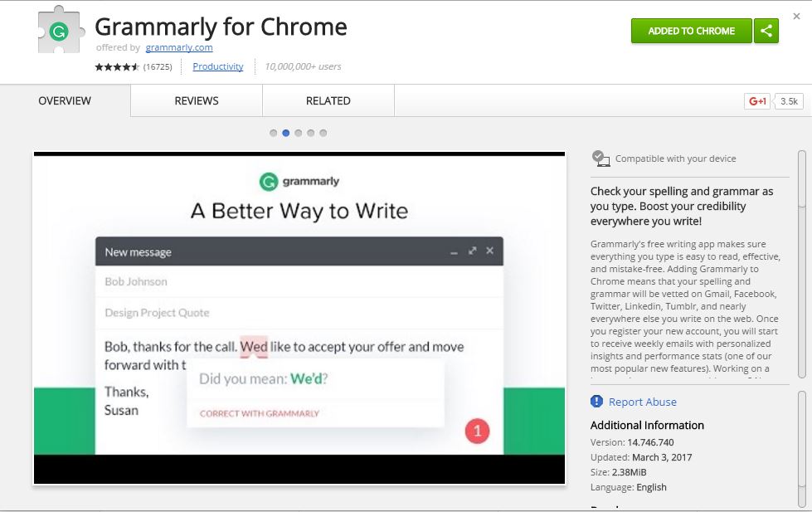Click the minimize icon in New message
Image resolution: width=812 pixels, height=512 pixels.
point(455,252)
